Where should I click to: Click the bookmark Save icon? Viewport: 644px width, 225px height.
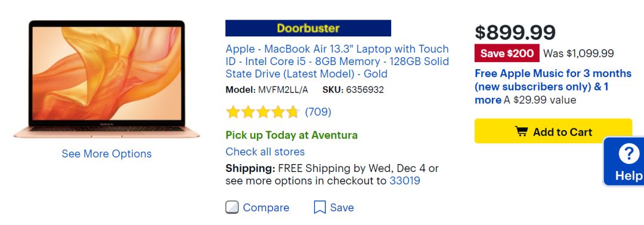(x=320, y=207)
